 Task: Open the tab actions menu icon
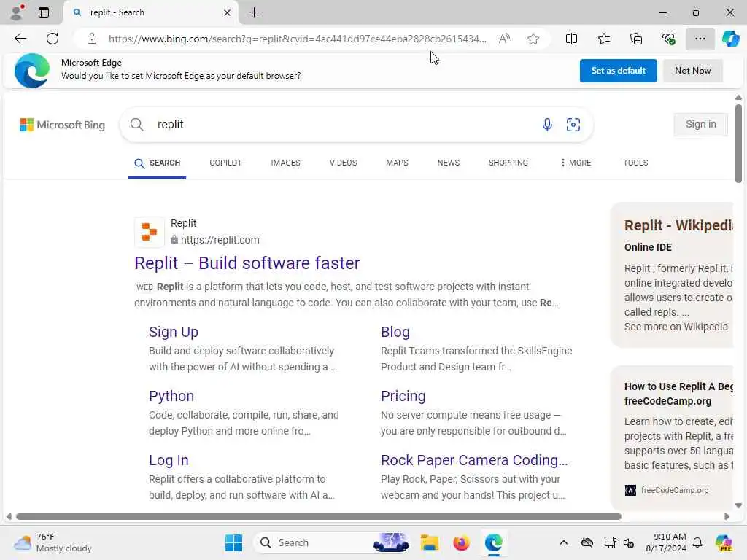click(43, 12)
